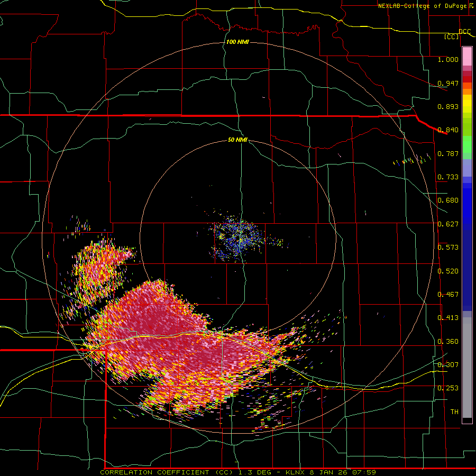The height and width of the screenshot is (476, 476).
Task: Click the "0.573" legend value
Action: (x=448, y=248)
